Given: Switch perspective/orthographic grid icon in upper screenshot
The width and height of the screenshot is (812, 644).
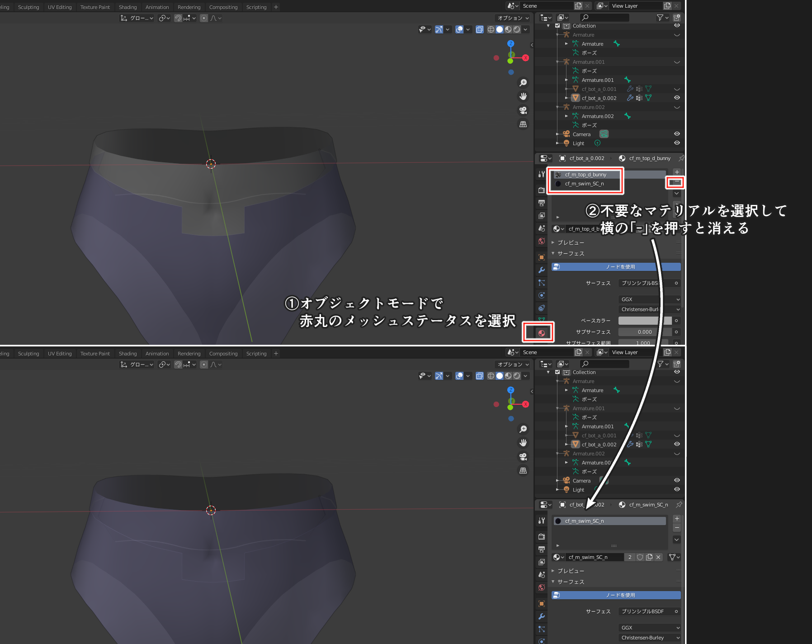Looking at the screenshot, I should tap(523, 124).
